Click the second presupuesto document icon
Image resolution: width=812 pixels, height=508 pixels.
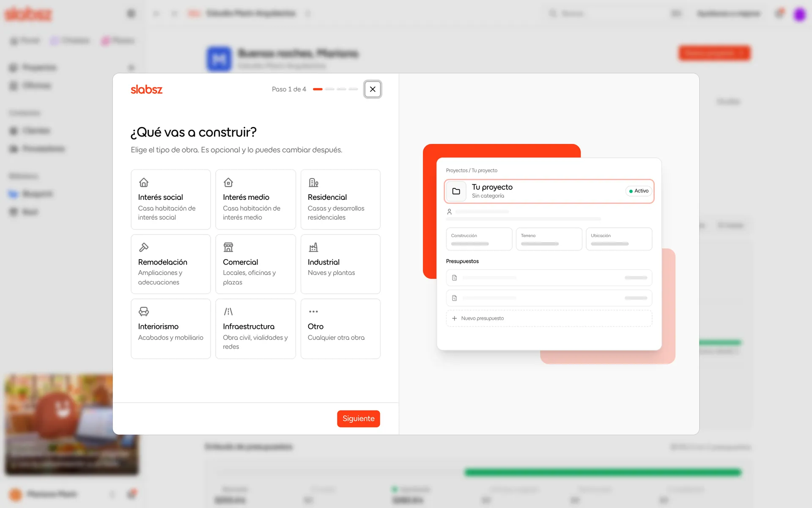tap(455, 298)
